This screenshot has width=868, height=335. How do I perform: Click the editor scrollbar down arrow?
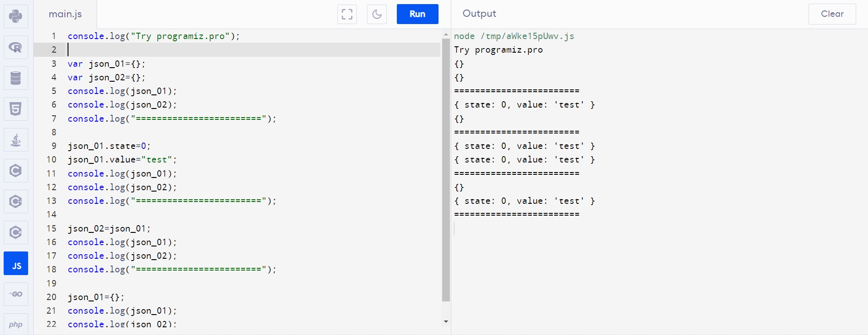point(446,322)
